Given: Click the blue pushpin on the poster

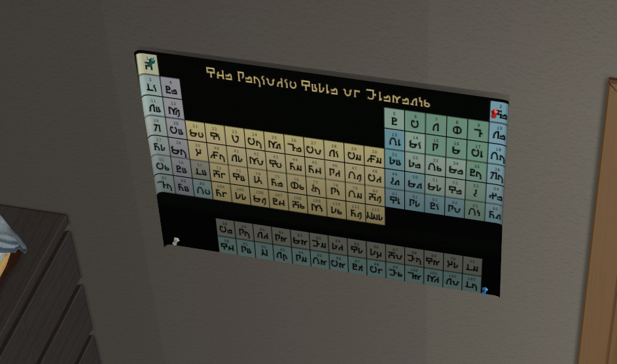Looking at the screenshot, I should [x=484, y=289].
